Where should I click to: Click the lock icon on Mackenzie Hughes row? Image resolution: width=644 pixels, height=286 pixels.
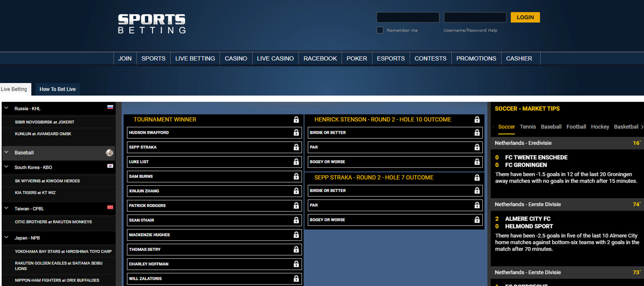[x=296, y=235]
